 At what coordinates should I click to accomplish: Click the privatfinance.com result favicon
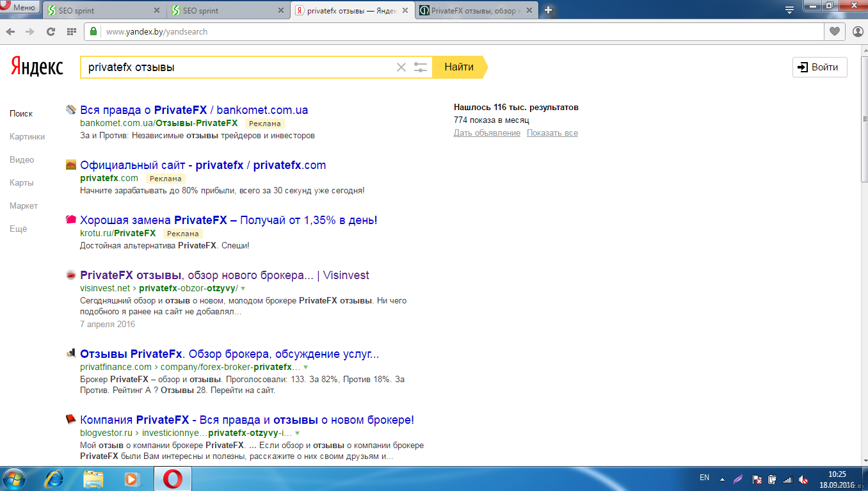tap(71, 353)
